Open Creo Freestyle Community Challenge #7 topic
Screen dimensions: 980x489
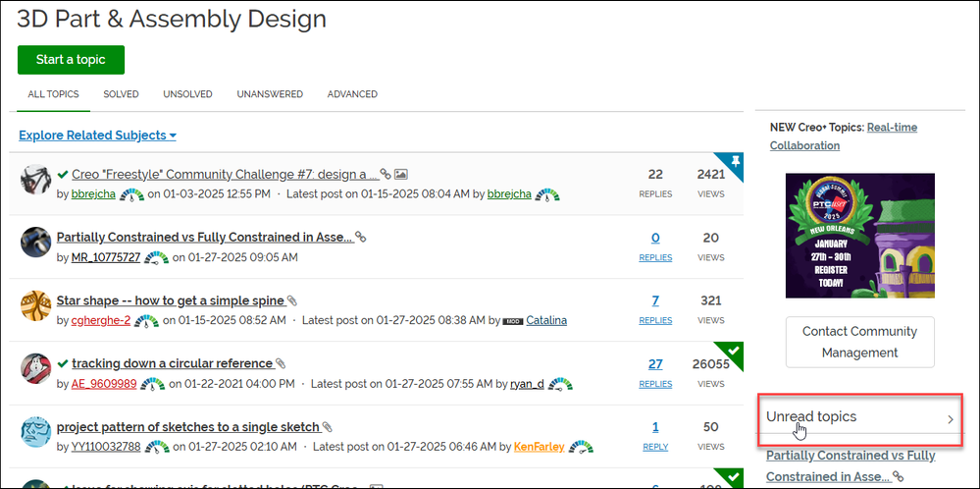point(226,174)
